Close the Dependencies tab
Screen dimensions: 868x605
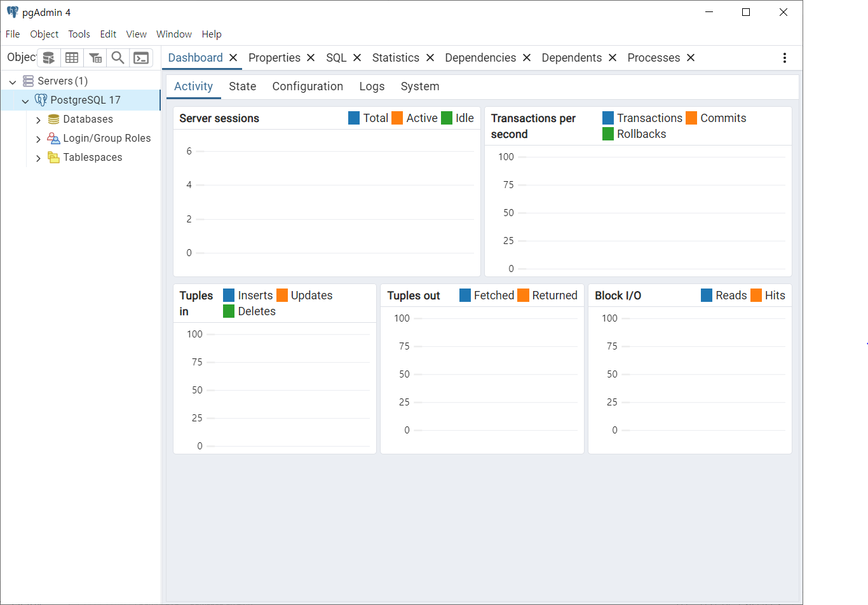pos(527,58)
